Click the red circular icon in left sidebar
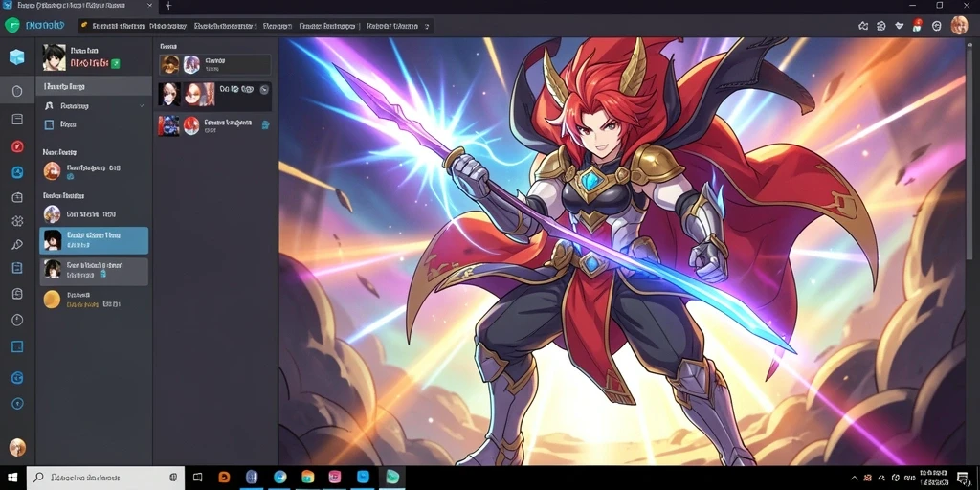980x490 pixels. pos(17,146)
